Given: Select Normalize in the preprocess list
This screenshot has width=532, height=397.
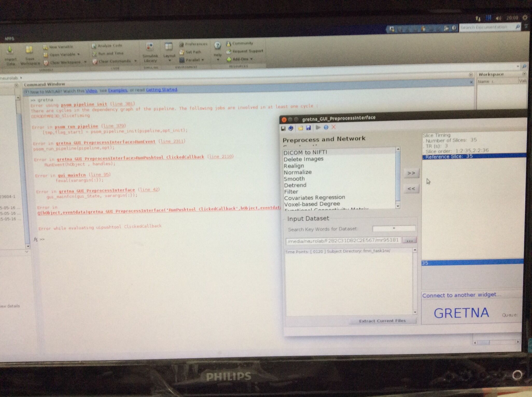Looking at the screenshot, I should 339,172.
